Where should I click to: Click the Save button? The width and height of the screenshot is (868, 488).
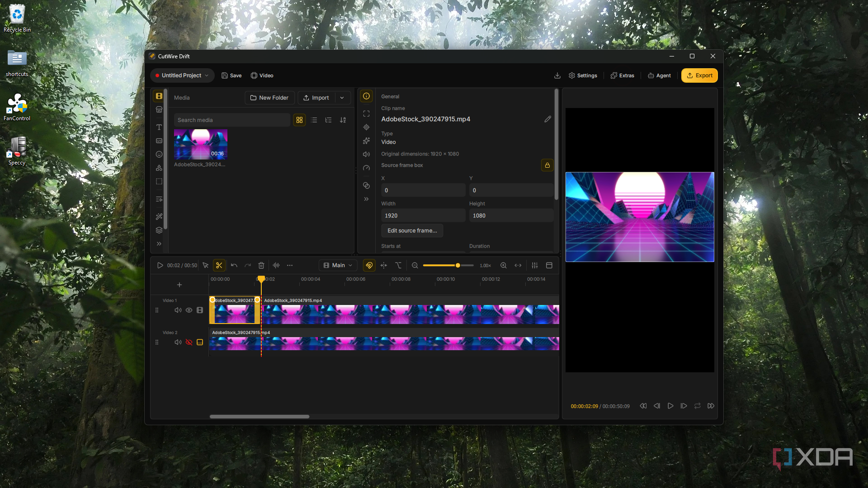(231, 75)
